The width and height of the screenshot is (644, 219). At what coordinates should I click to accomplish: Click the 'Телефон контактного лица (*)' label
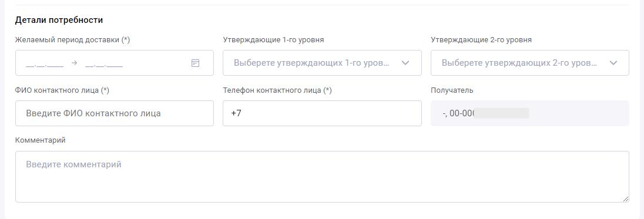[277, 90]
